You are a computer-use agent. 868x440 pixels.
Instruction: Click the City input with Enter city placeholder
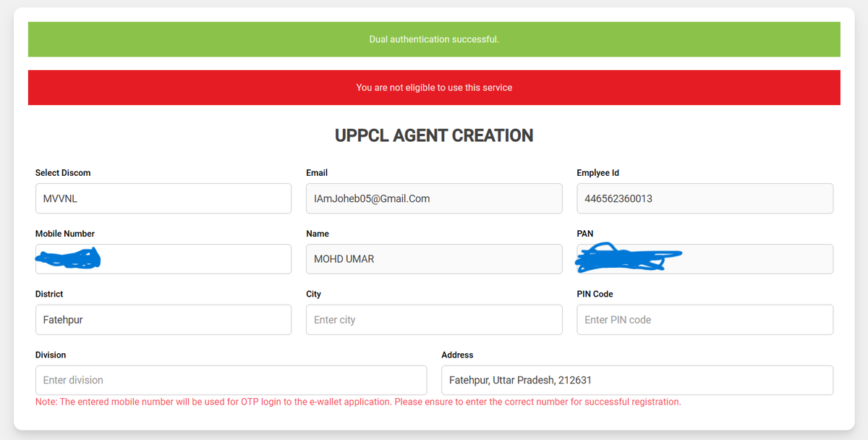point(434,319)
